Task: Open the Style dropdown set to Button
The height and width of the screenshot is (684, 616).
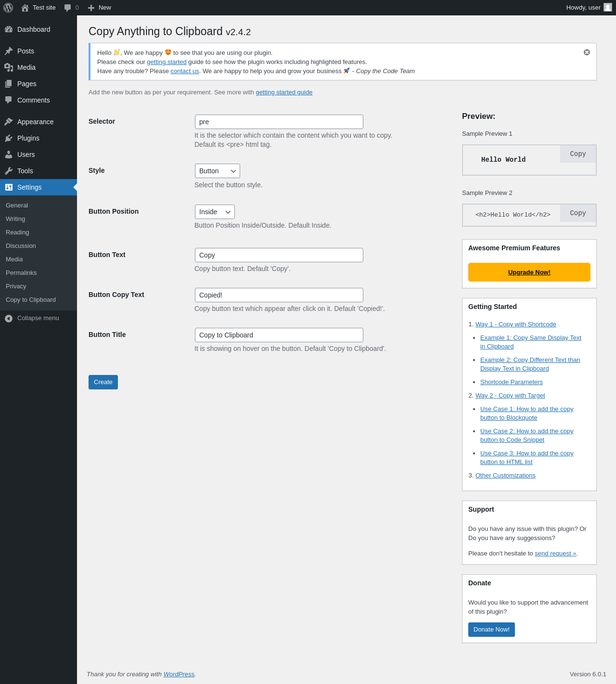Action: (217, 171)
